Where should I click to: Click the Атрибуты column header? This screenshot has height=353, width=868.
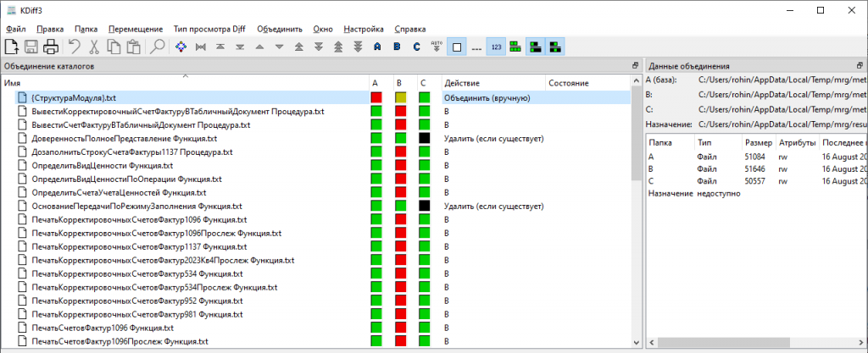click(x=798, y=142)
